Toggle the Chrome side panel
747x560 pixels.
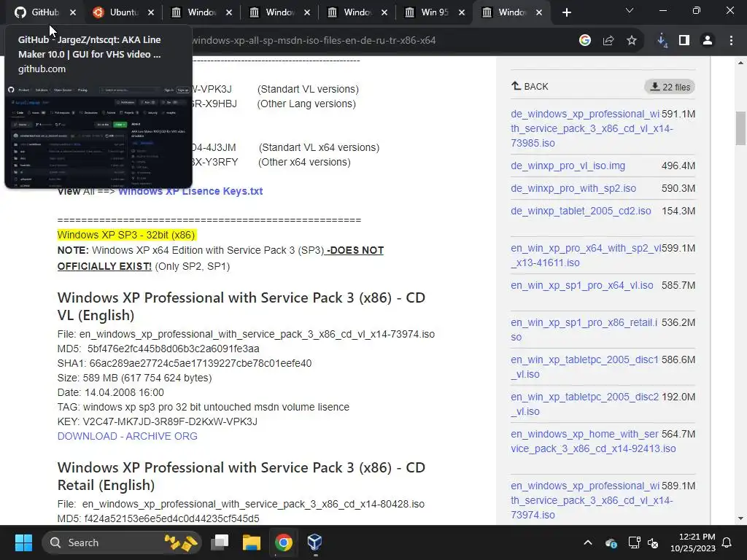coord(684,41)
